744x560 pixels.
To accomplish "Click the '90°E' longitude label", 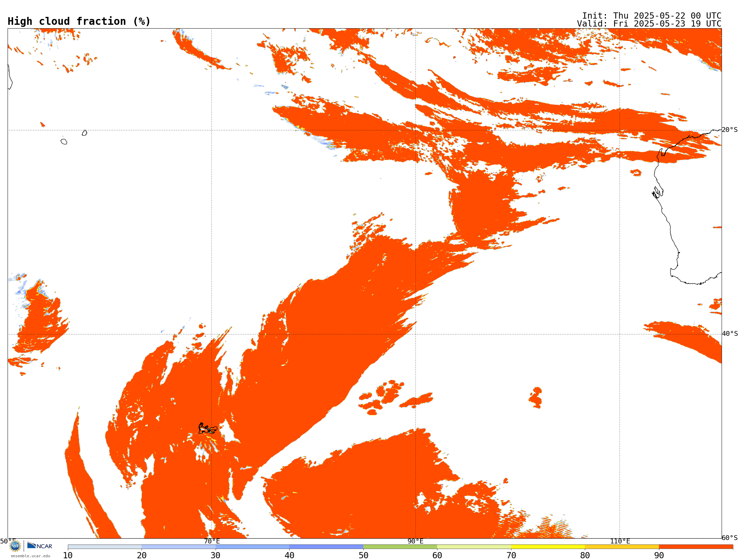I will point(415,541).
